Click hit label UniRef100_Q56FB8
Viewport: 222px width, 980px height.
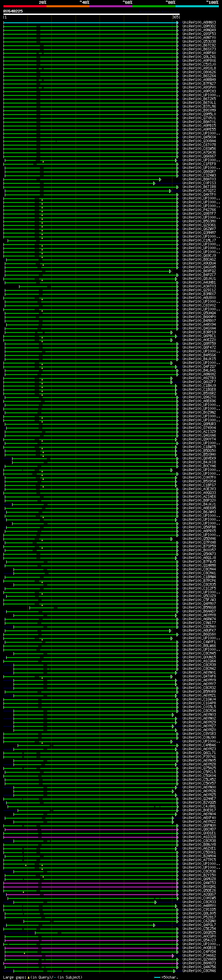pos(199,527)
